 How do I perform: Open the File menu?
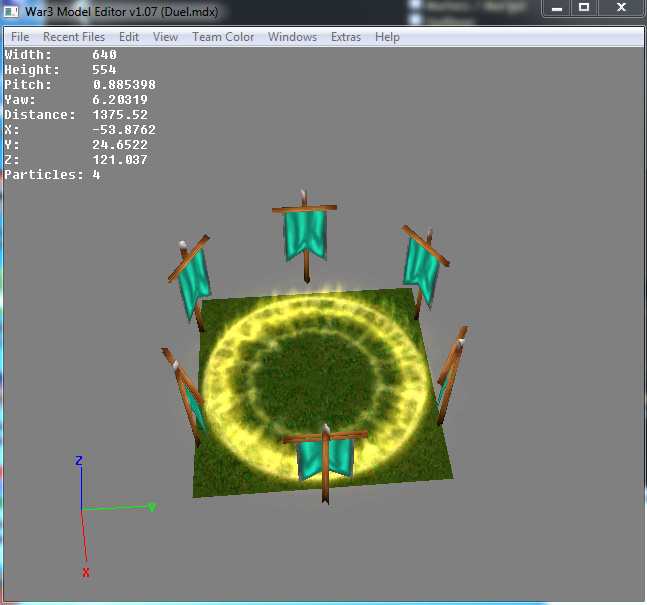(x=20, y=37)
